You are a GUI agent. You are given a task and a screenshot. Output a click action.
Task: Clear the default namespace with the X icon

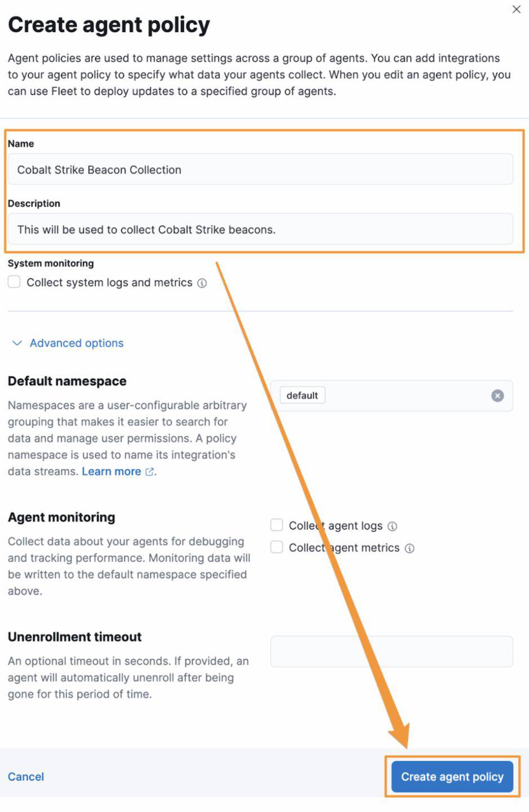[x=497, y=396]
